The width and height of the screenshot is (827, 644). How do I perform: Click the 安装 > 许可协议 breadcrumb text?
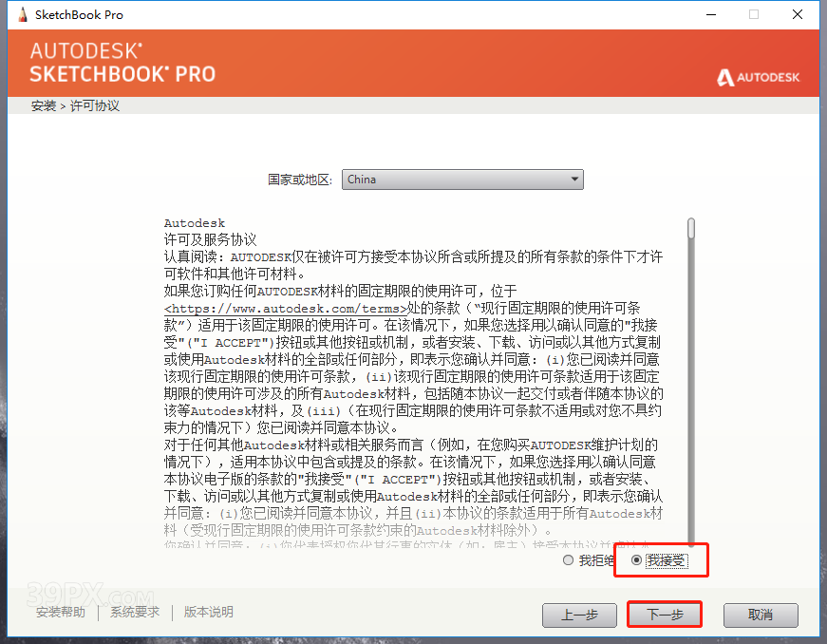pyautogui.click(x=75, y=105)
